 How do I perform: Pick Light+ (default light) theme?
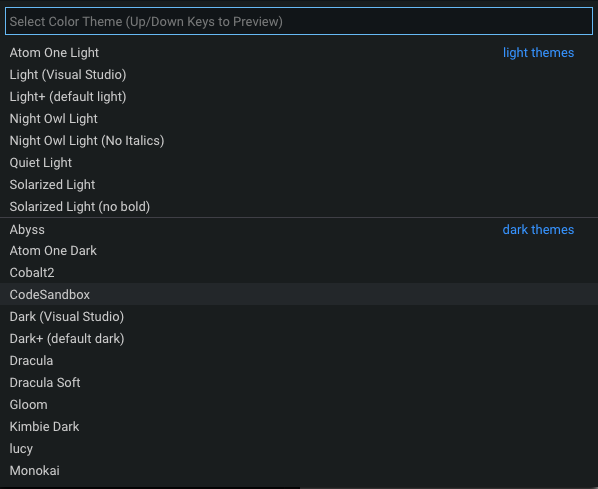pos(299,97)
